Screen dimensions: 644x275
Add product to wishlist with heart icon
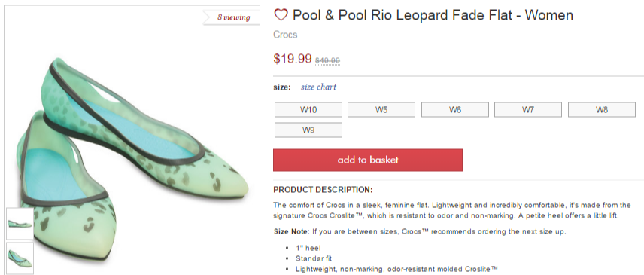pos(281,16)
